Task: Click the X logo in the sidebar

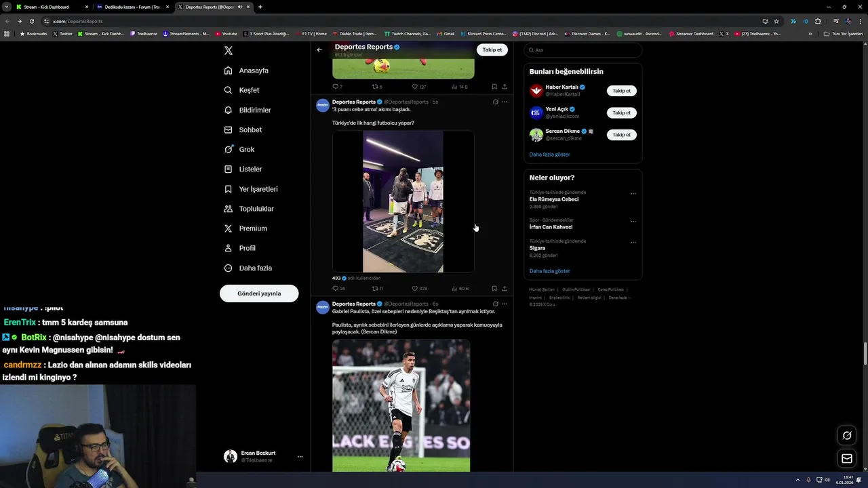Action: 229,51
